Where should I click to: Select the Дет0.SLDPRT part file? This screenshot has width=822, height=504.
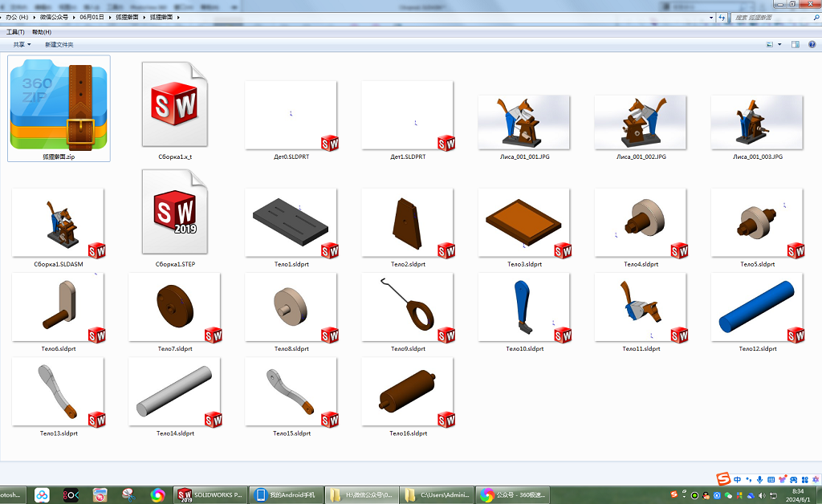[x=291, y=116]
